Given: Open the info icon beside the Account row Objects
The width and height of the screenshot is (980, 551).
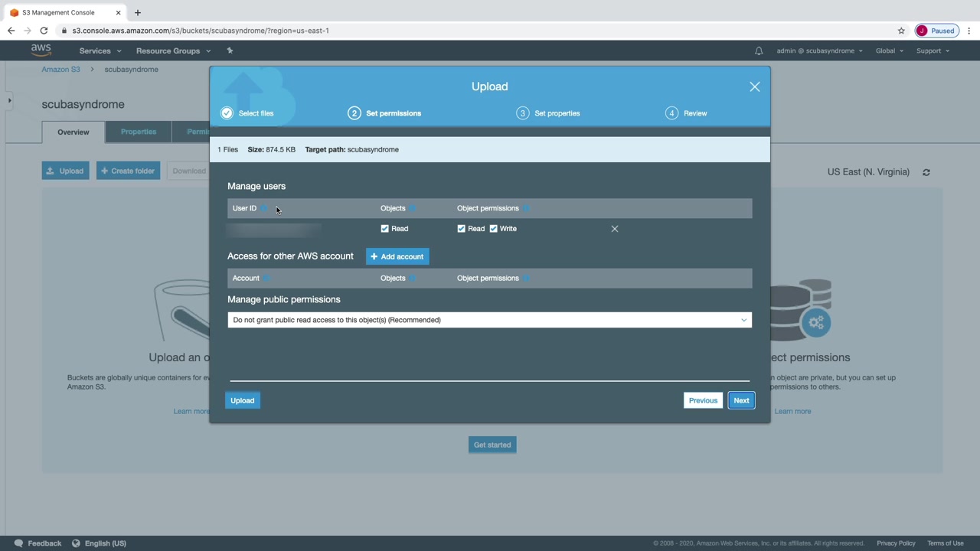Looking at the screenshot, I should click(412, 278).
